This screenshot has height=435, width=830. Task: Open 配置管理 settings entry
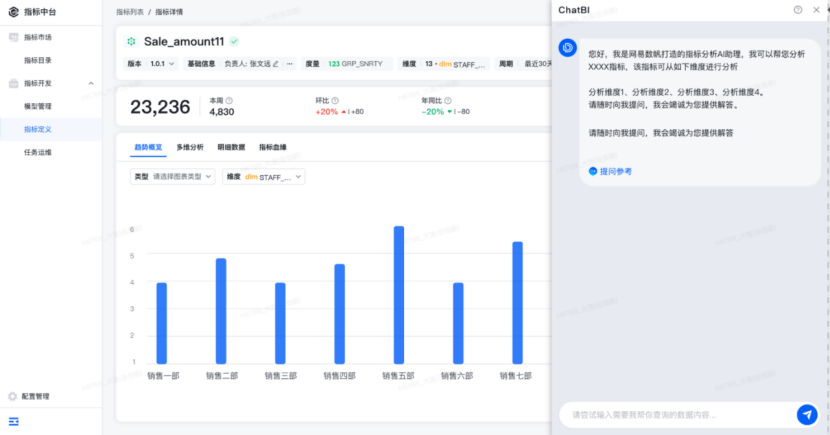[35, 396]
